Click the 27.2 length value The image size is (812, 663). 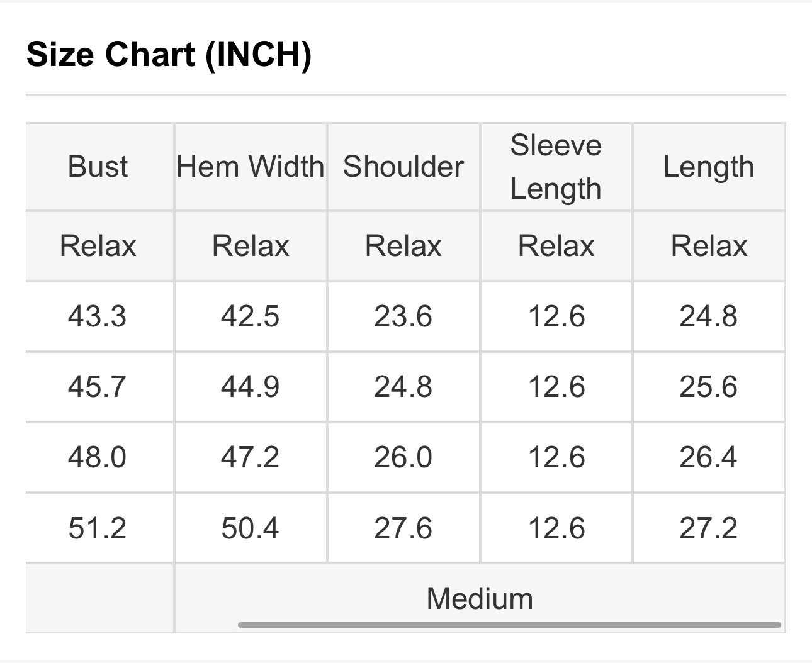click(709, 528)
